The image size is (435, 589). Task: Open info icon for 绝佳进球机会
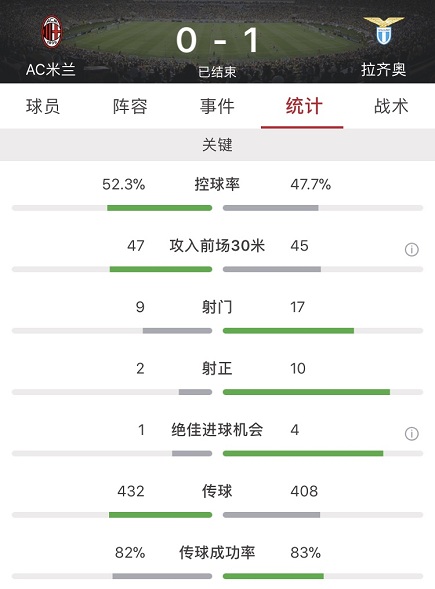point(412,433)
